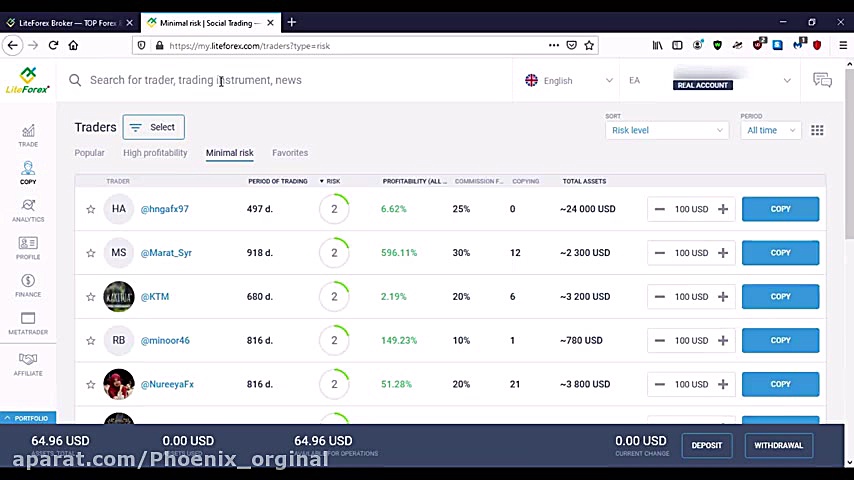Image resolution: width=854 pixels, height=480 pixels.
Task: Save page to Pocket icon
Action: (571, 45)
